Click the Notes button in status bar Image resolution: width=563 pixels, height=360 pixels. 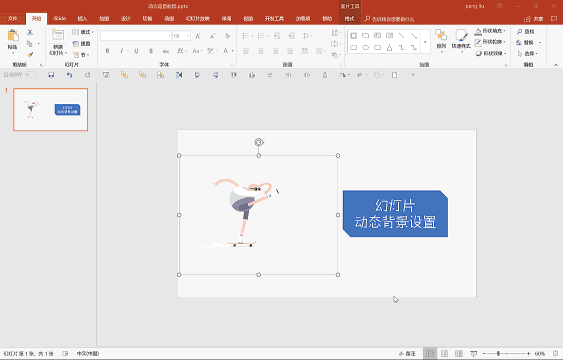[407, 354]
